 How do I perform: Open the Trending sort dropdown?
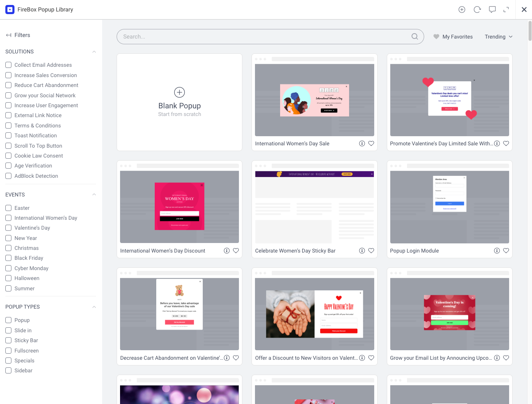click(498, 37)
